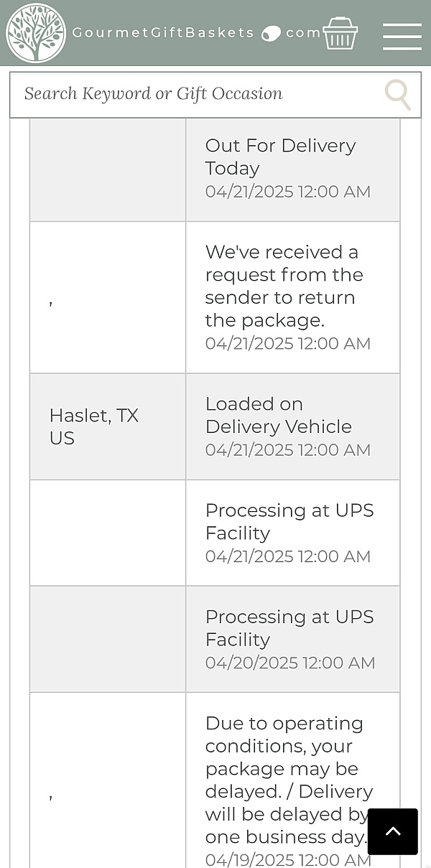Click the 04/20 Processing at UPS Facility entry
Viewport: 431px width, 868px height.
[289, 627]
